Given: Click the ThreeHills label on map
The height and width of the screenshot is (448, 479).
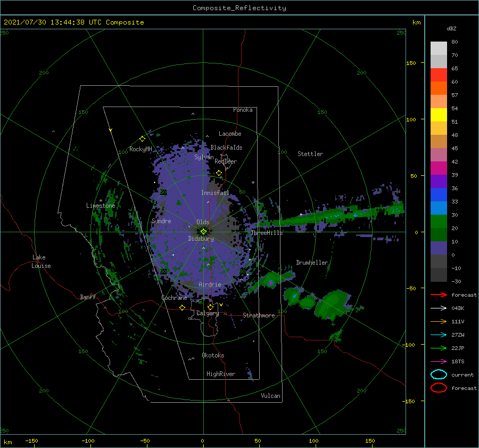Looking at the screenshot, I should [x=267, y=233].
